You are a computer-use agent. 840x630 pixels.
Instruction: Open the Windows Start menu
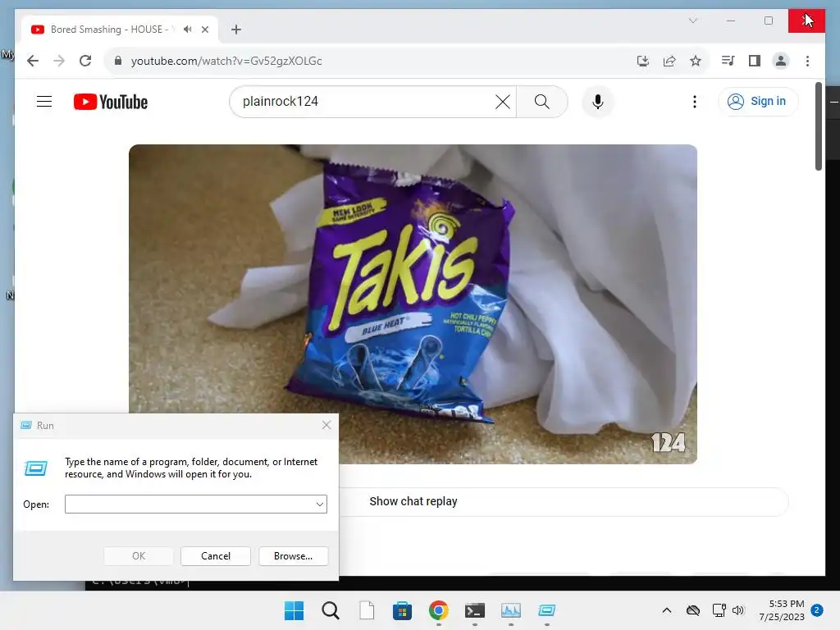294,610
